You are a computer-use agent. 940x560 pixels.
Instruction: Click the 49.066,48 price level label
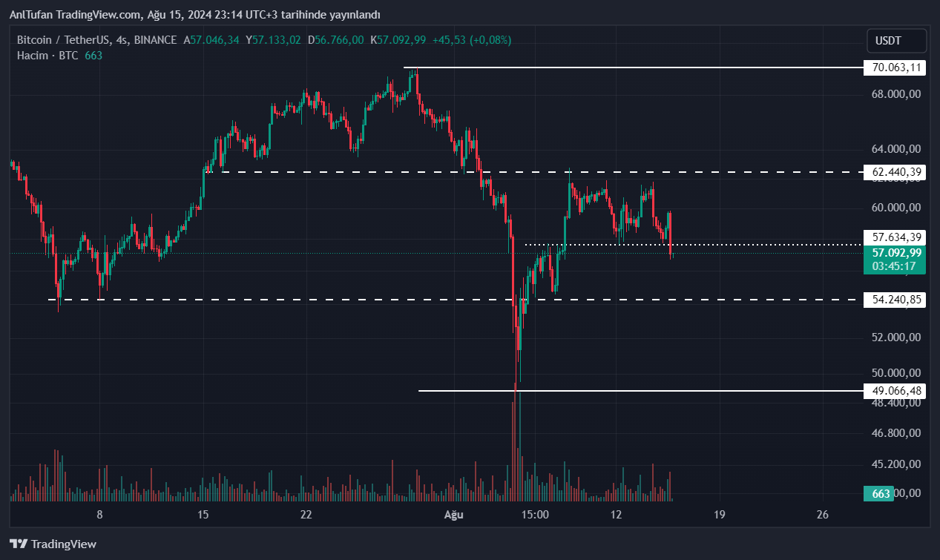[896, 391]
